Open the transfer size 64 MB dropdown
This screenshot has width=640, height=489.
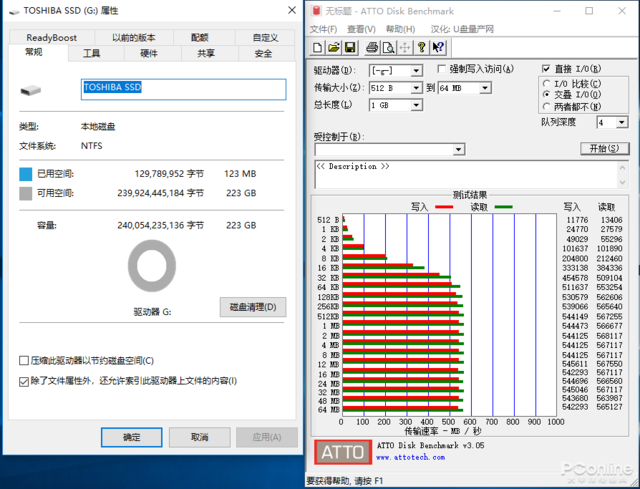click(x=485, y=88)
